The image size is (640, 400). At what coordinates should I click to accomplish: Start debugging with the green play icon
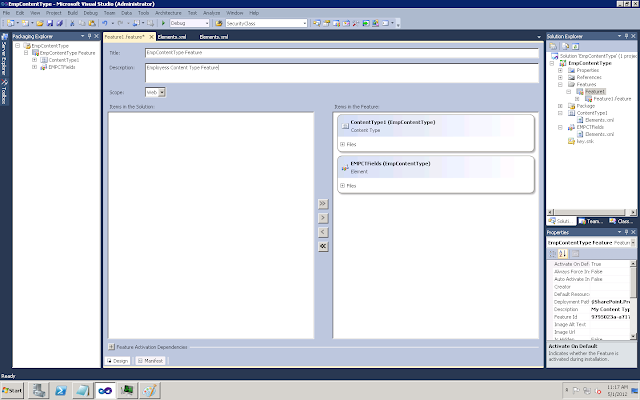[163, 23]
